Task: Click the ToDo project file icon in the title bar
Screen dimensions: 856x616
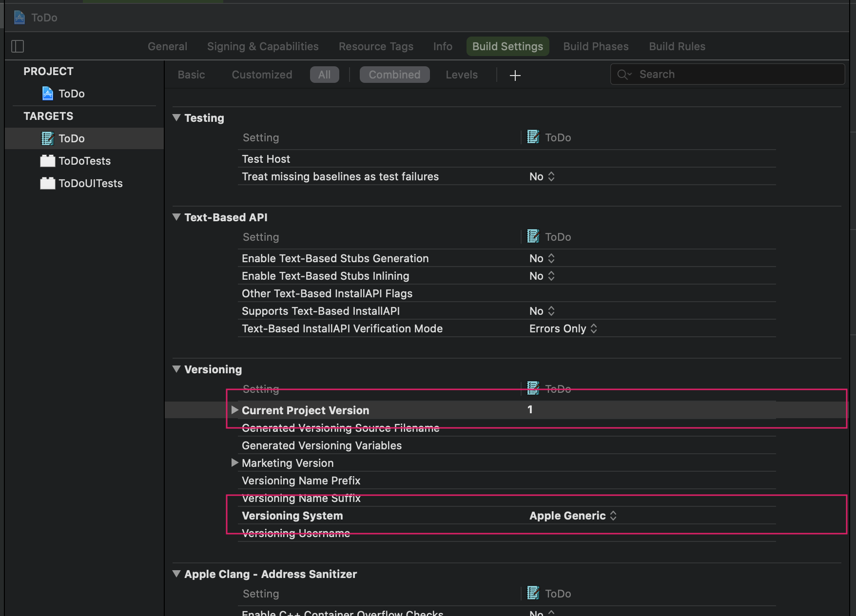Action: click(19, 18)
